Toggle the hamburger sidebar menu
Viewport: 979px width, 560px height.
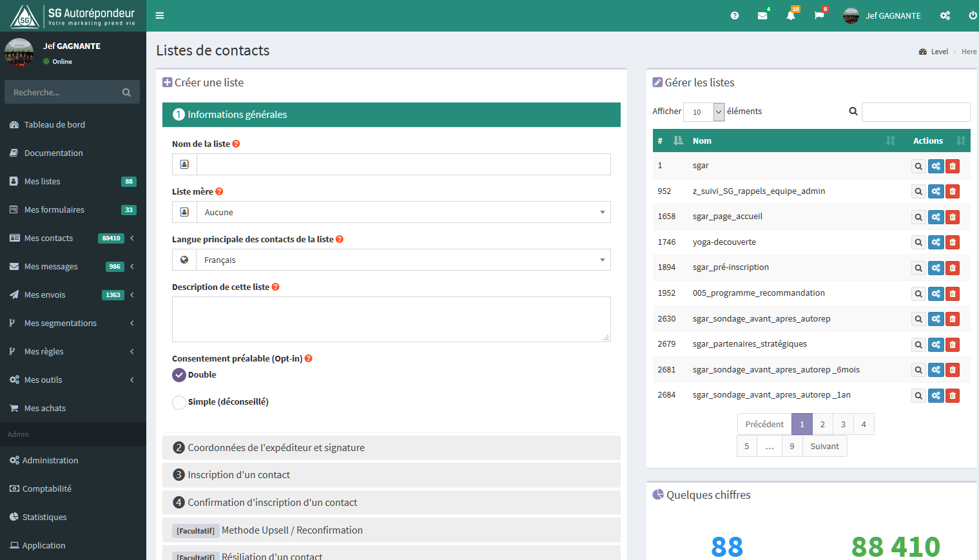160,15
